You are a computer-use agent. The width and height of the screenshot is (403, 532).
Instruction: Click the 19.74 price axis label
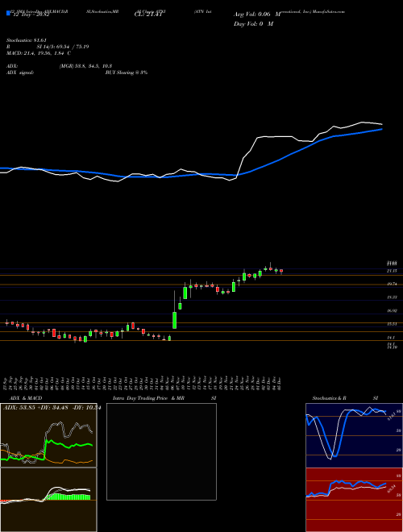pyautogui.click(x=393, y=285)
